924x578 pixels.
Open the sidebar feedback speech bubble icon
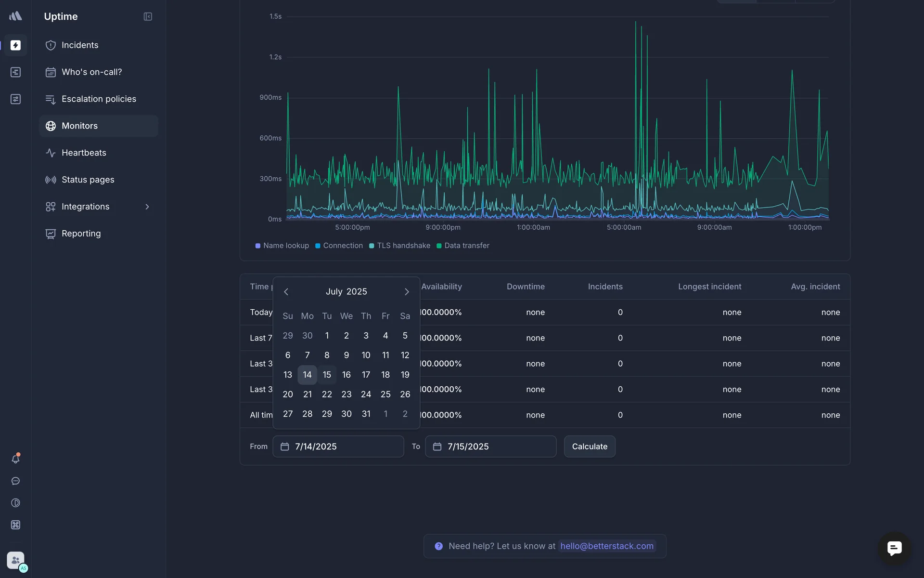click(x=15, y=481)
